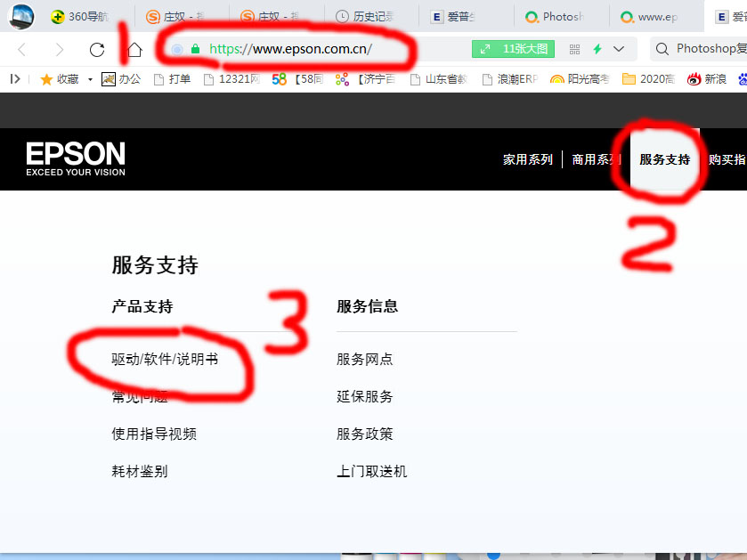
Task: Click the padlock security icon in address bar
Action: pos(194,49)
